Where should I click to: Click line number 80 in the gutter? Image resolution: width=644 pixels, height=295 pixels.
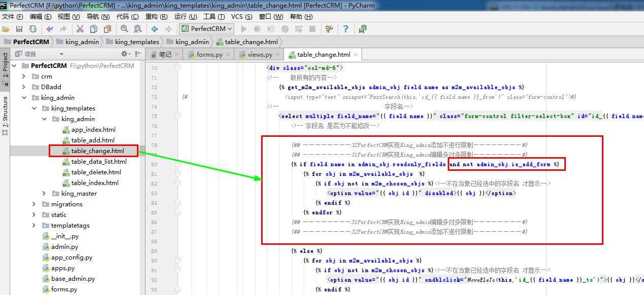pyautogui.click(x=154, y=164)
